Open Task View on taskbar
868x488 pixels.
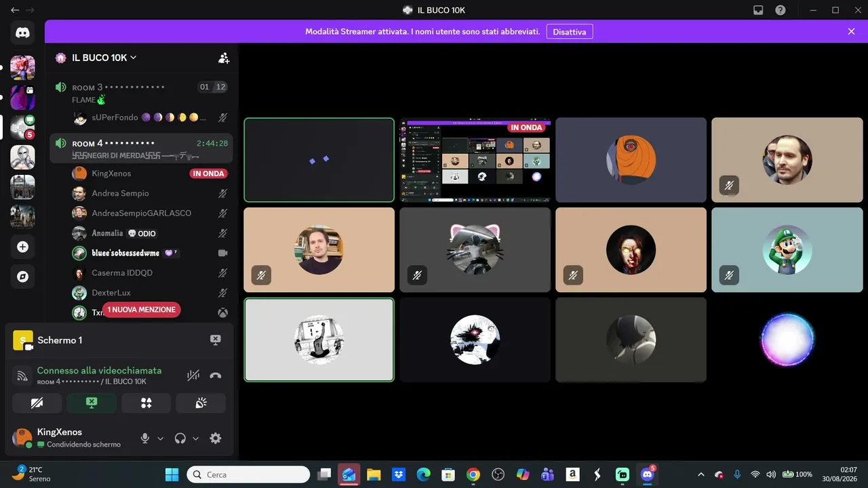(x=324, y=474)
